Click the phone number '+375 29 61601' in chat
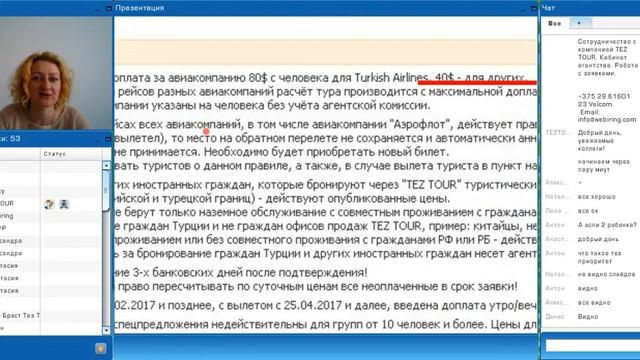The height and width of the screenshot is (360, 640). point(604,96)
